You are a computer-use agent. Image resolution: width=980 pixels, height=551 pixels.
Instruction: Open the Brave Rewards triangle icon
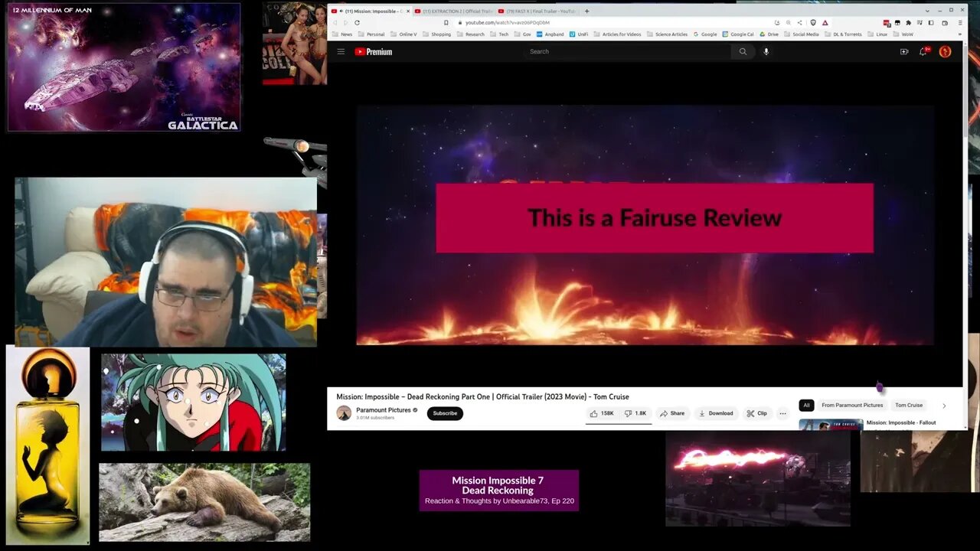[825, 22]
